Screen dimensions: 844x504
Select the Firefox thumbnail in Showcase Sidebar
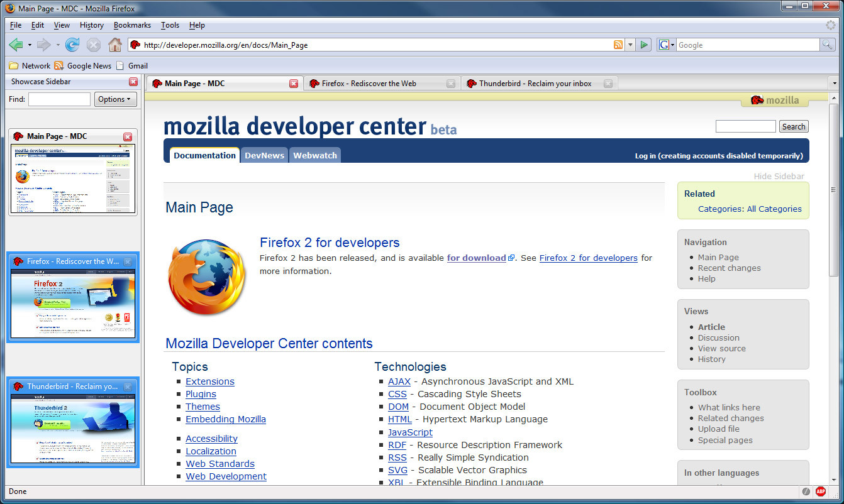pos(73,303)
